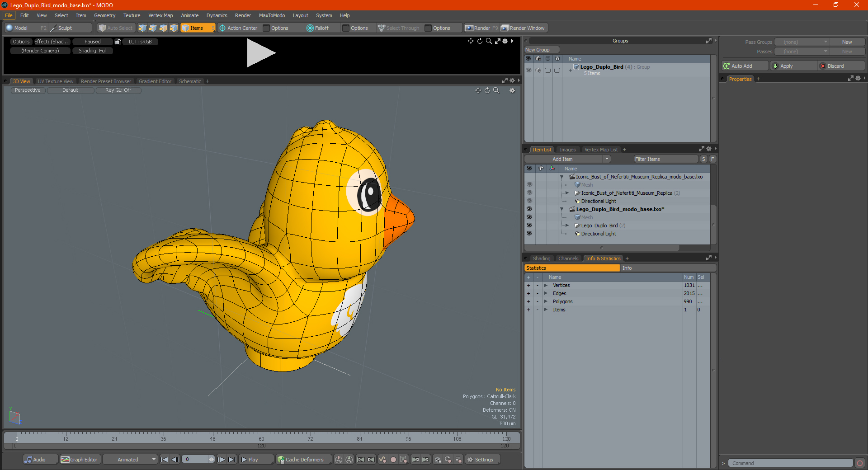Collapse Lego_Duplo_Bird_modo_base.lxo scene
Viewport: 868px width, 470px height.
pyautogui.click(x=562, y=209)
